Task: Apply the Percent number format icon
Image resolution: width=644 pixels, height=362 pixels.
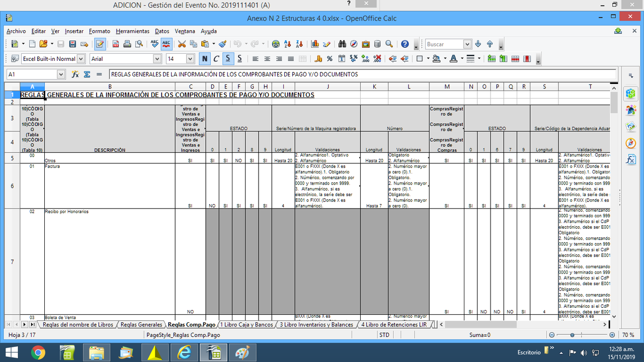Action: pos(330,59)
